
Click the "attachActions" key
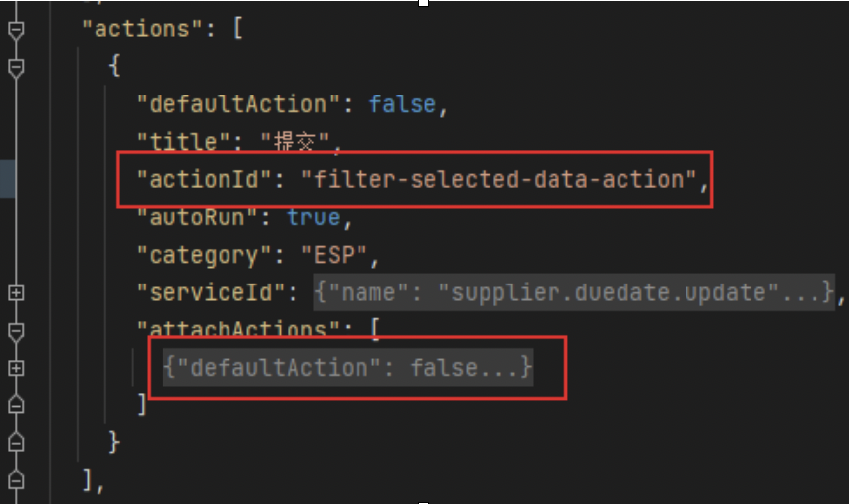point(244,330)
